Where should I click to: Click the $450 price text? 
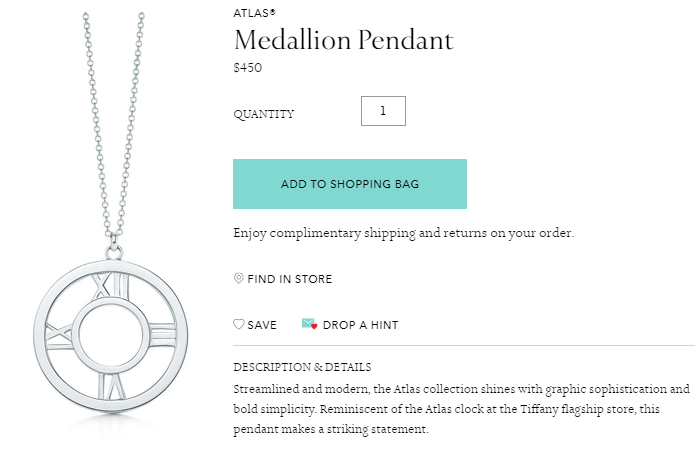(245, 68)
